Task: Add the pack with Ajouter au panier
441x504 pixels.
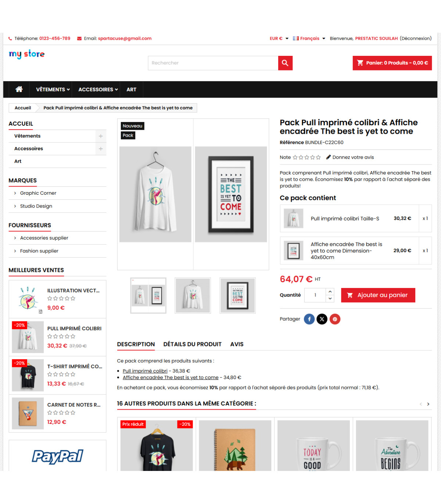Action: (378, 295)
